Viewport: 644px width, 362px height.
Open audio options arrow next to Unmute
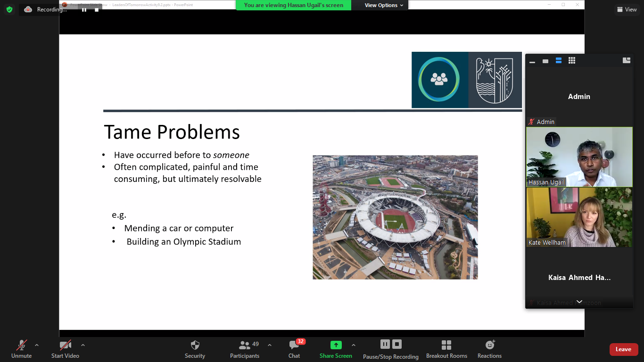click(37, 345)
